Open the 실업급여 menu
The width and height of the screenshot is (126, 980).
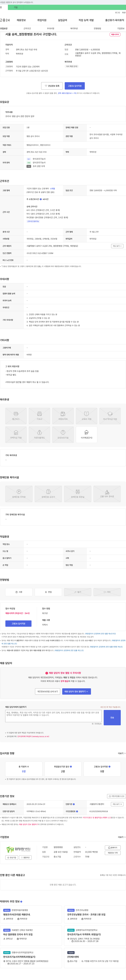pos(62,20)
